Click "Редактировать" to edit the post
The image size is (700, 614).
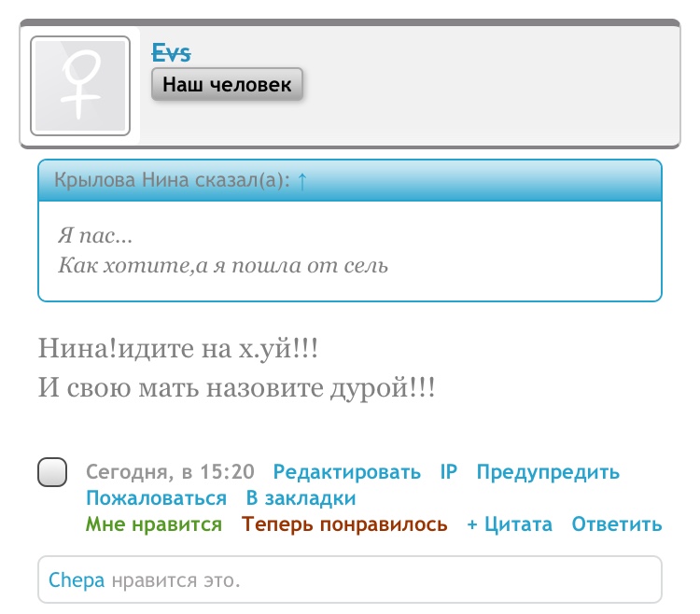point(346,472)
